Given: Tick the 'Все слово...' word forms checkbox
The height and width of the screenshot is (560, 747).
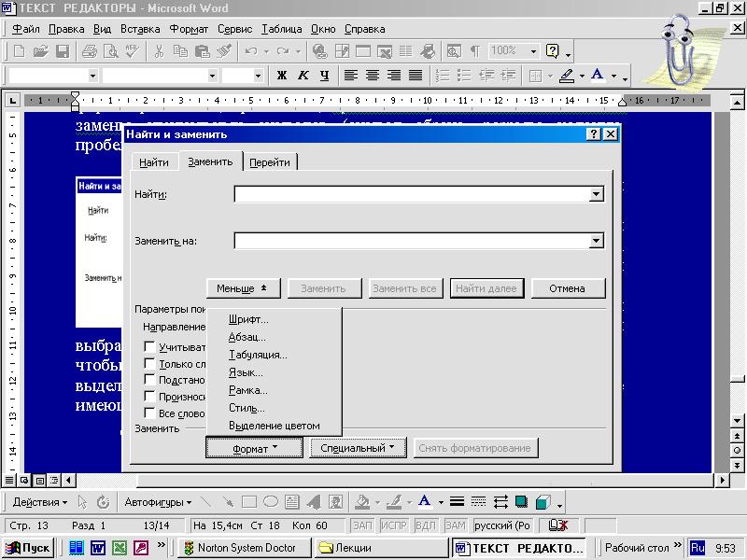Looking at the screenshot, I should point(149,413).
